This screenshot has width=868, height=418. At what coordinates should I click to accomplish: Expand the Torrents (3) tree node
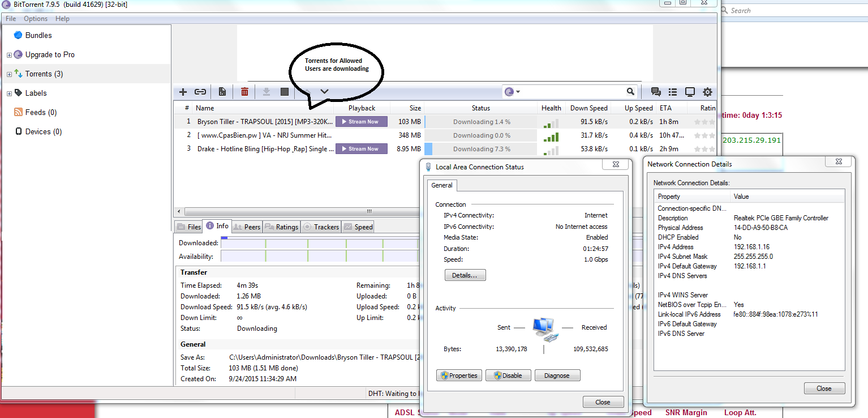pos(9,74)
